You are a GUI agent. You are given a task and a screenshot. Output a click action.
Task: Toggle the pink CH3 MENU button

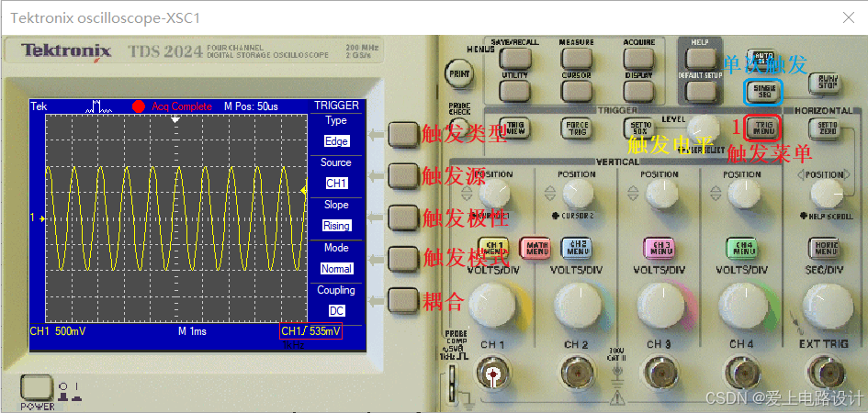(659, 248)
